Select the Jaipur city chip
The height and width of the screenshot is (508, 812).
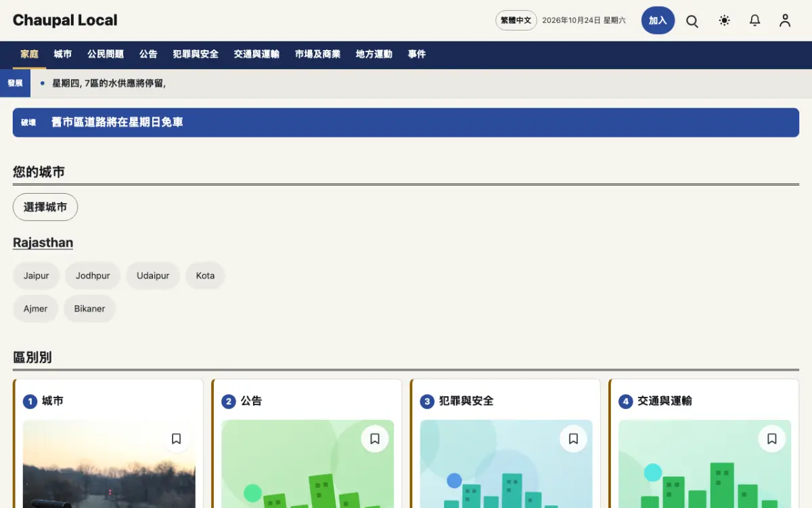point(37,276)
